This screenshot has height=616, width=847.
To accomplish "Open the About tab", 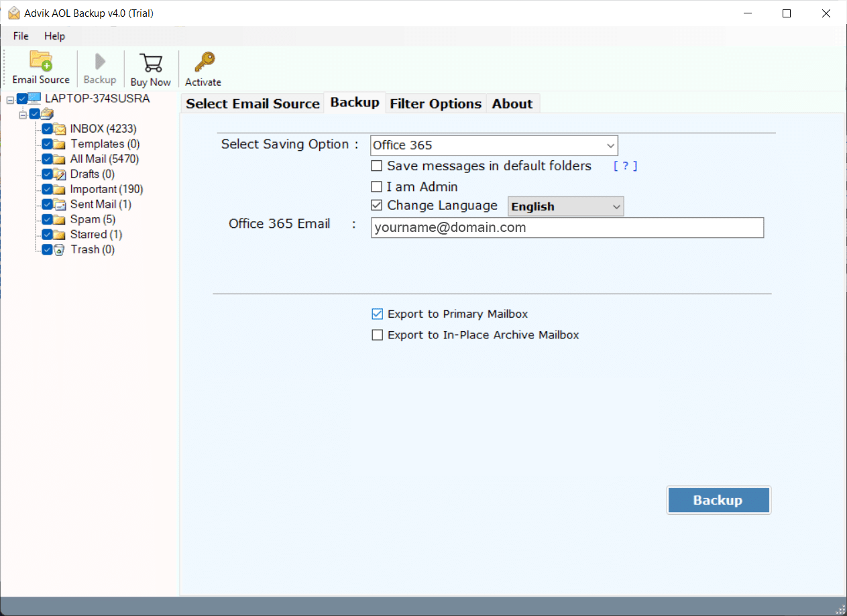I will pos(512,103).
